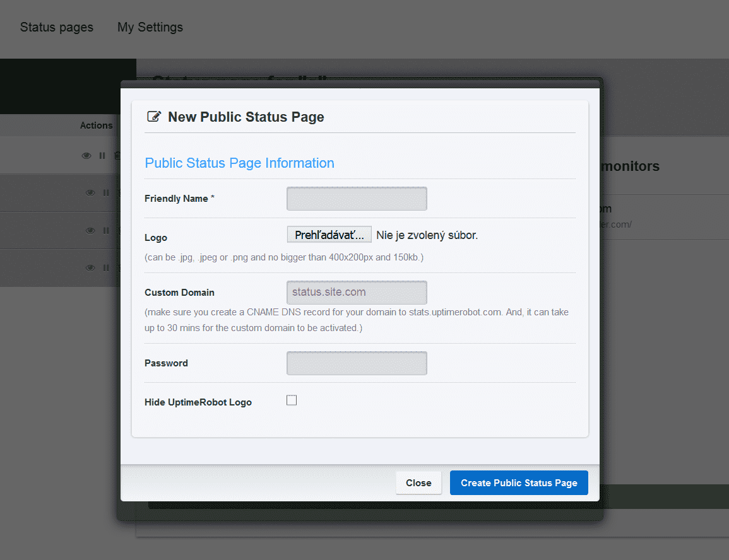
Task: Check the Hide UptimeRobot Logo checkbox
Action: [x=291, y=400]
